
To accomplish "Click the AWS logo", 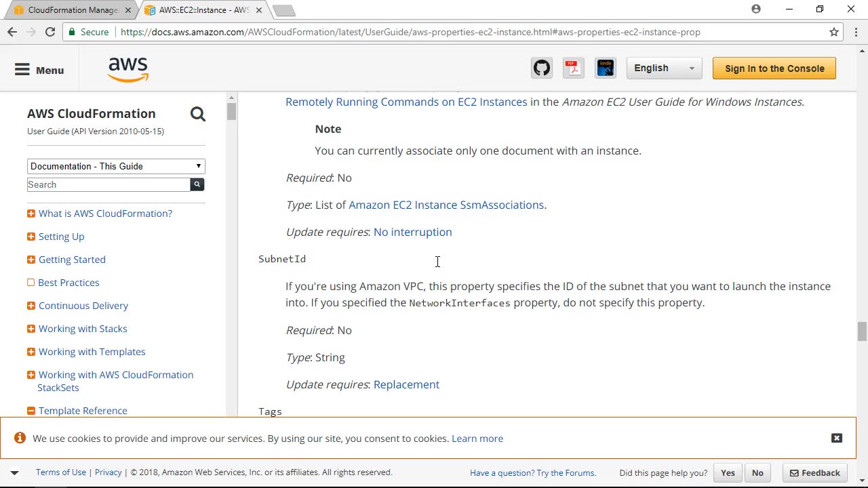I will tap(128, 69).
